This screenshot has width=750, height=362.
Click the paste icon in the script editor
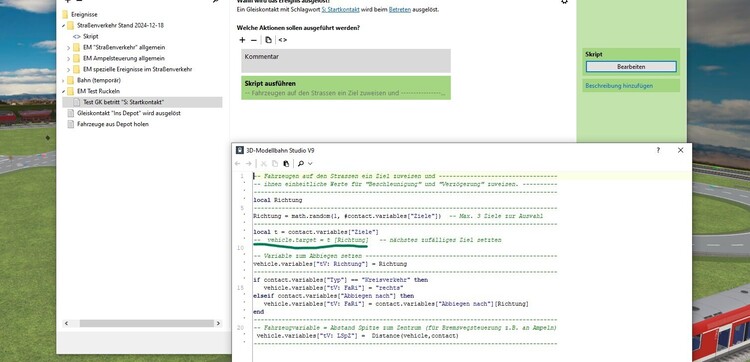click(286, 164)
